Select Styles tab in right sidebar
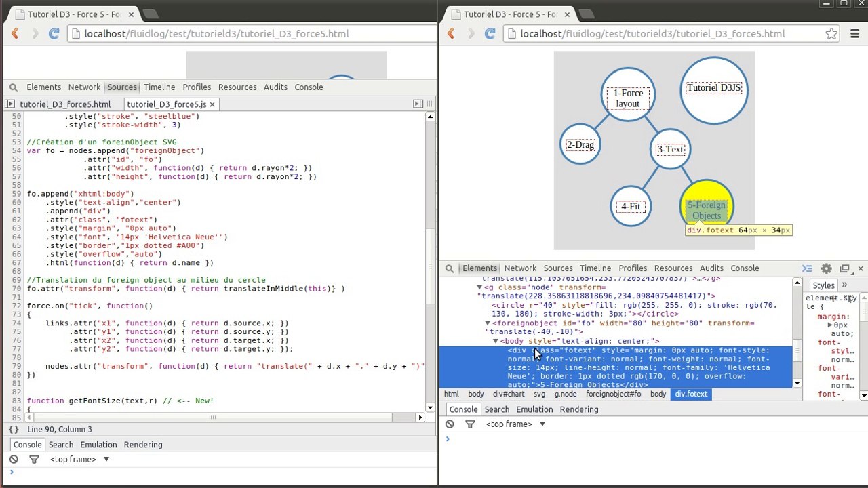Screen dimensions: 868x488 point(823,285)
